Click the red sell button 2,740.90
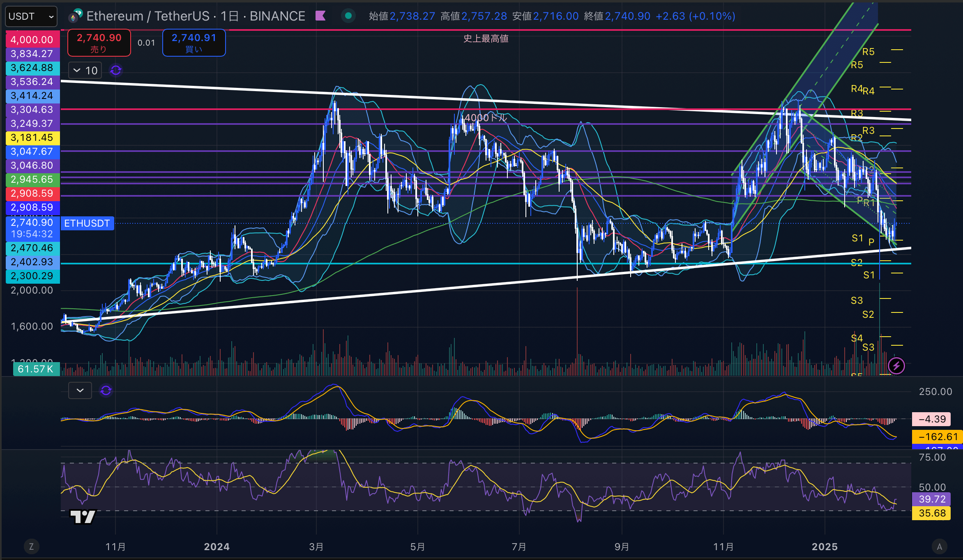The height and width of the screenshot is (560, 963). 99,43
